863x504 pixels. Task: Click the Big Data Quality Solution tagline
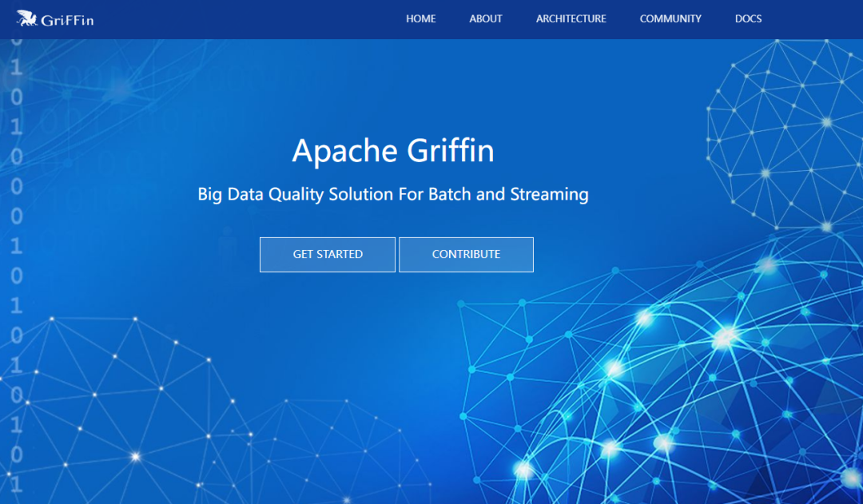(393, 194)
